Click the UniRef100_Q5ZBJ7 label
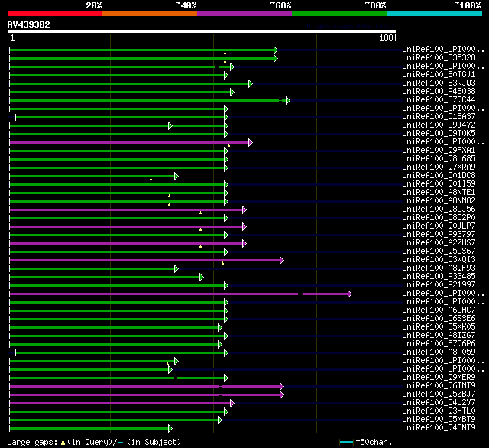The width and height of the screenshot is (489, 448). tap(439, 394)
